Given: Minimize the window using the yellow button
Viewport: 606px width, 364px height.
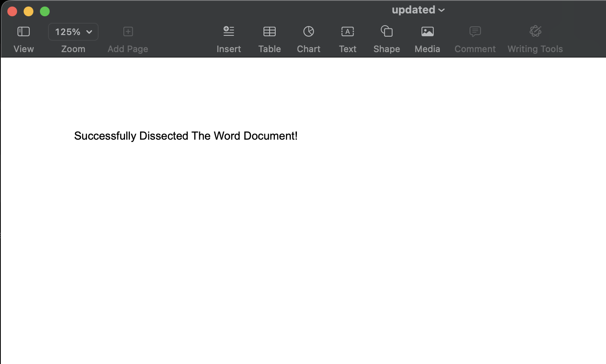Looking at the screenshot, I should (29, 11).
